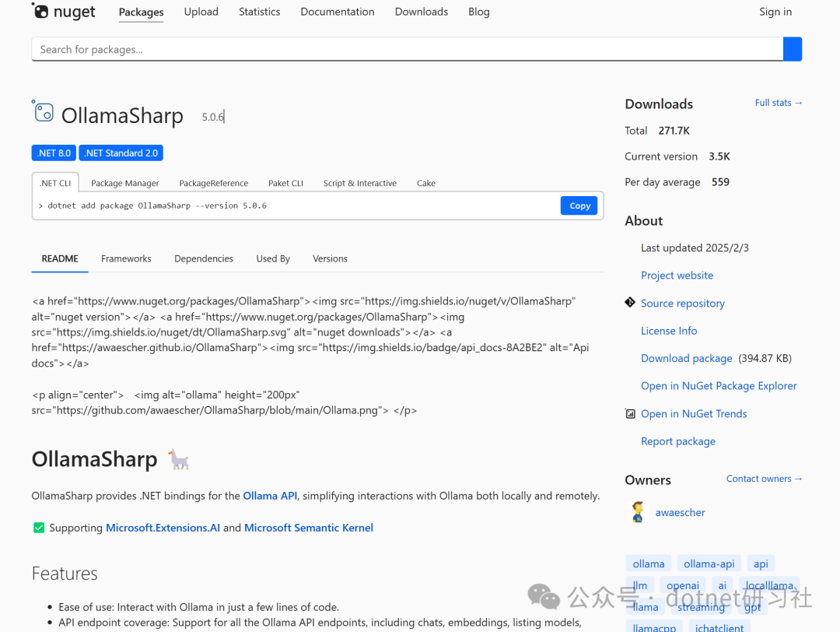Image resolution: width=840 pixels, height=632 pixels.
Task: Open the awaescher owner profile link
Action: 681,512
